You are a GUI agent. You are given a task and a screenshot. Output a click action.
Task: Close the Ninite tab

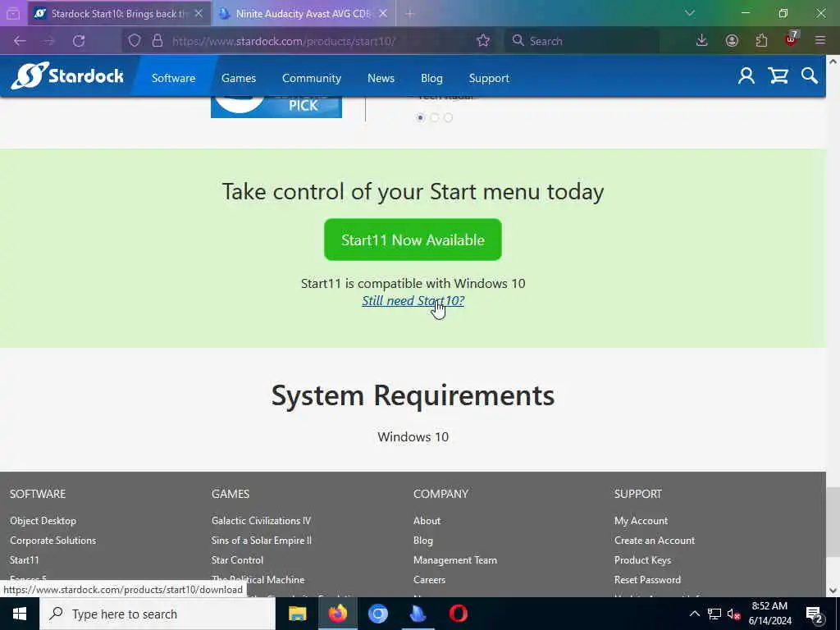tap(383, 14)
